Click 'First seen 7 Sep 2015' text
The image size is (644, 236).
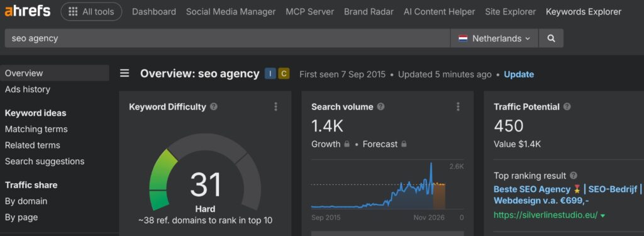[x=343, y=74]
